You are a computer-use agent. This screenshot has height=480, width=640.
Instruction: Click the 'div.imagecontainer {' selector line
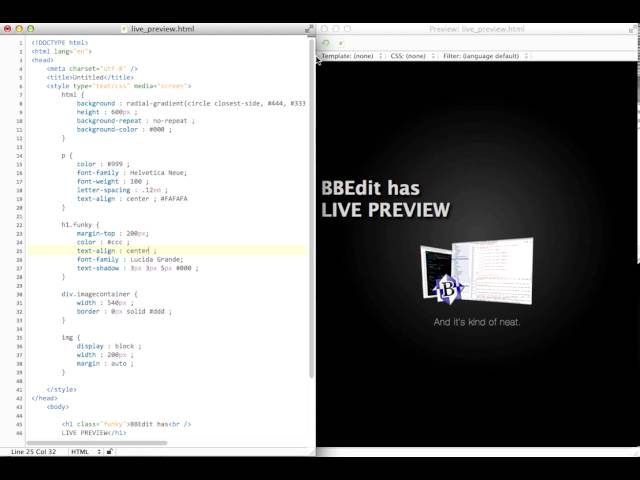(100, 294)
